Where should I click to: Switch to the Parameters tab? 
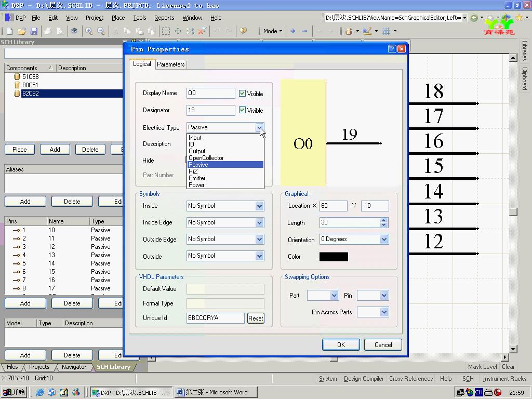tap(170, 64)
